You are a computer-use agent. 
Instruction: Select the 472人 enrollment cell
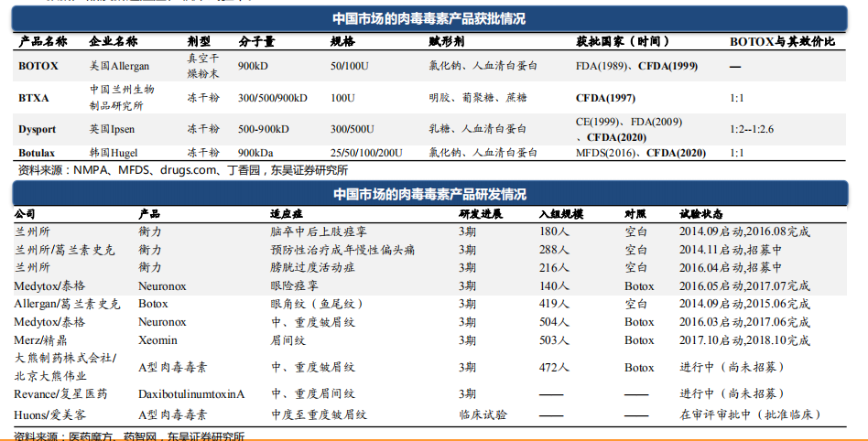click(554, 367)
